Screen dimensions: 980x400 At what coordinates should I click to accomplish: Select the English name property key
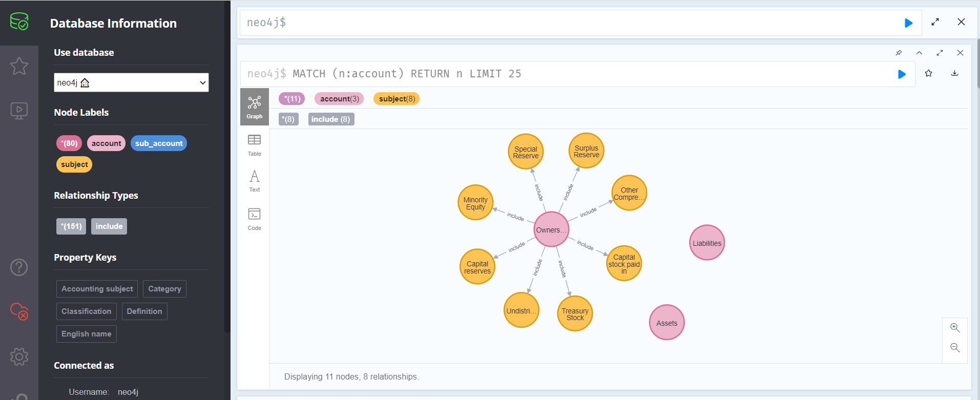87,334
